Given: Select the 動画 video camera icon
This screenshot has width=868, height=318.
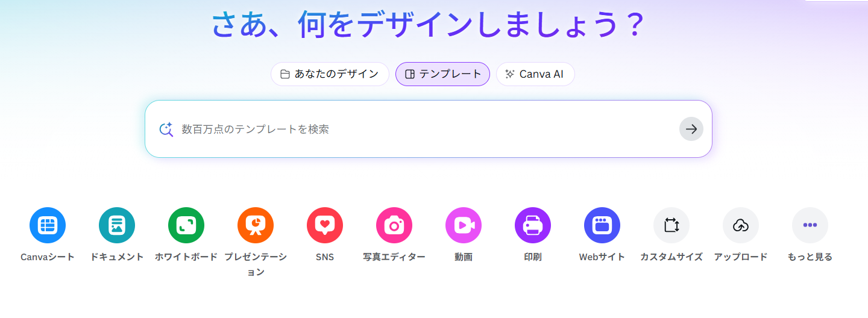Looking at the screenshot, I should click(464, 225).
